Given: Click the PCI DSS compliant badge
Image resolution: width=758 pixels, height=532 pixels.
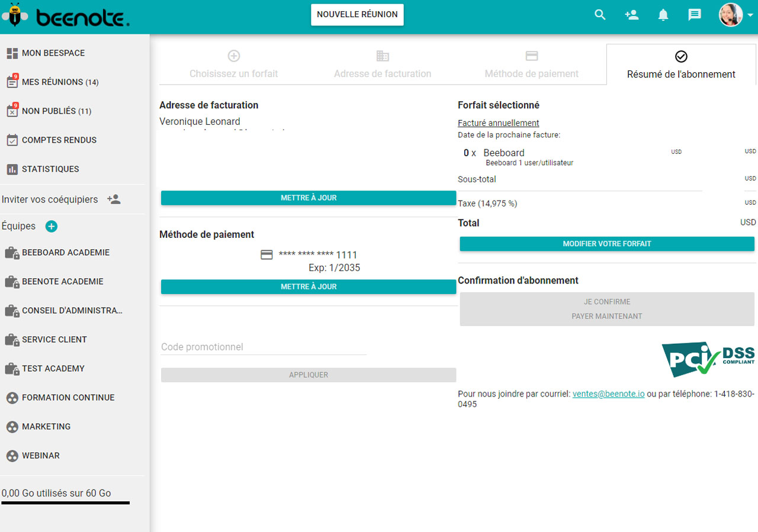Looking at the screenshot, I should coord(708,359).
